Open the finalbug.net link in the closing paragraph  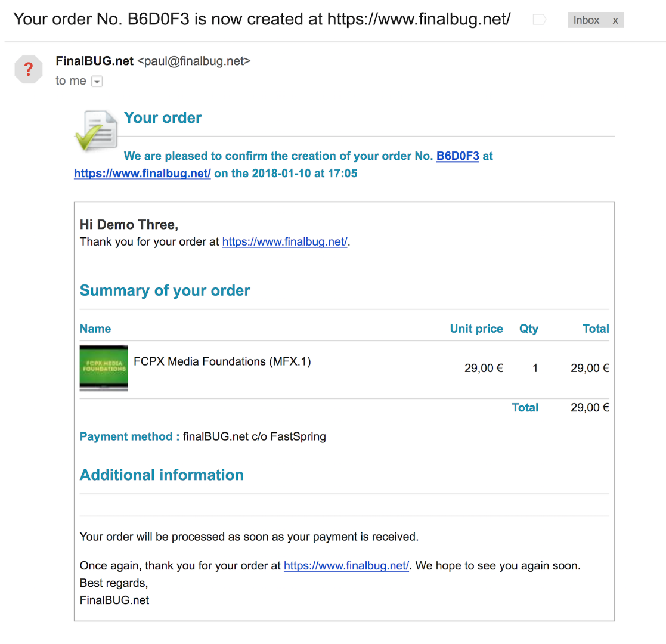[x=346, y=566]
